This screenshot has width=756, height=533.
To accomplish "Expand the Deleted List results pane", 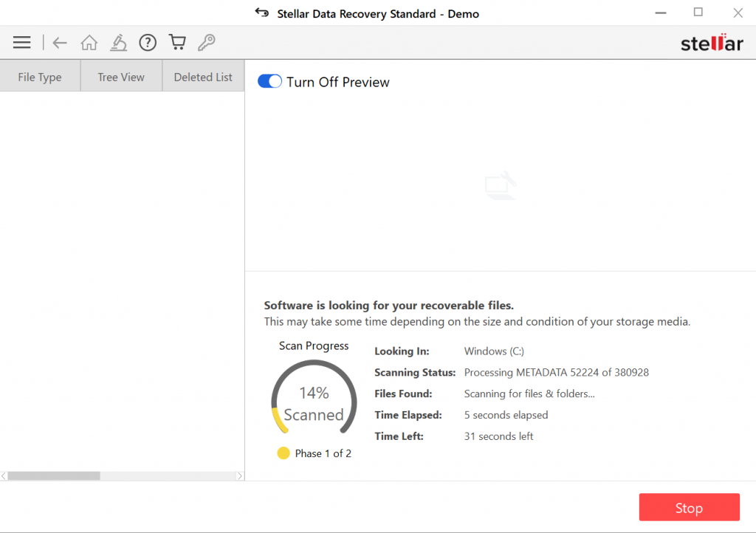I will [202, 76].
